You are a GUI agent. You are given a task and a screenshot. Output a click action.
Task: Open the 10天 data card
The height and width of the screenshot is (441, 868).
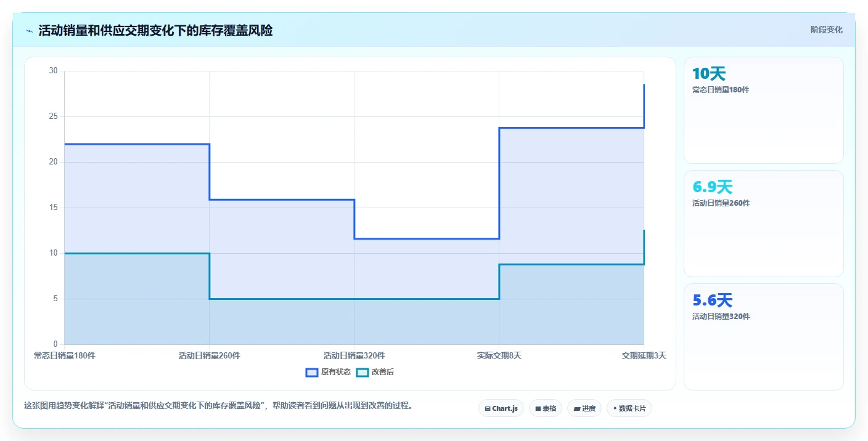click(764, 110)
